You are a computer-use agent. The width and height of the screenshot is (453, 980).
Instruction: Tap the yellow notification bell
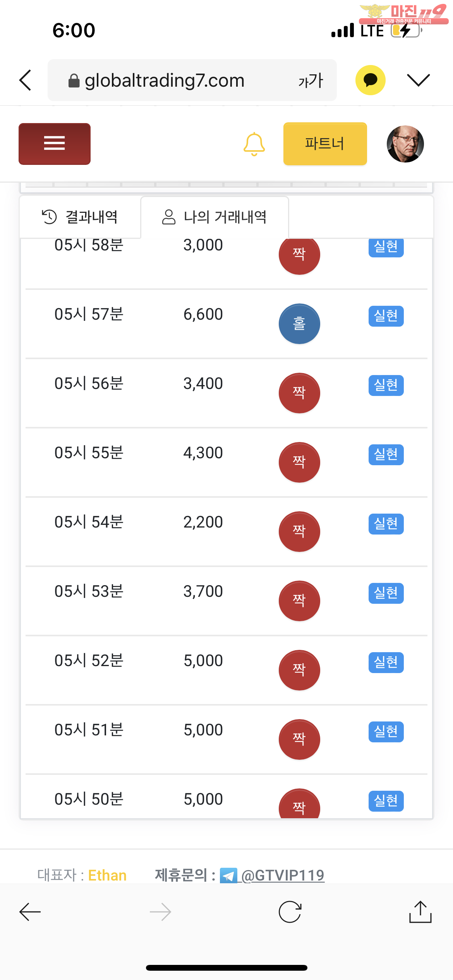pos(254,144)
